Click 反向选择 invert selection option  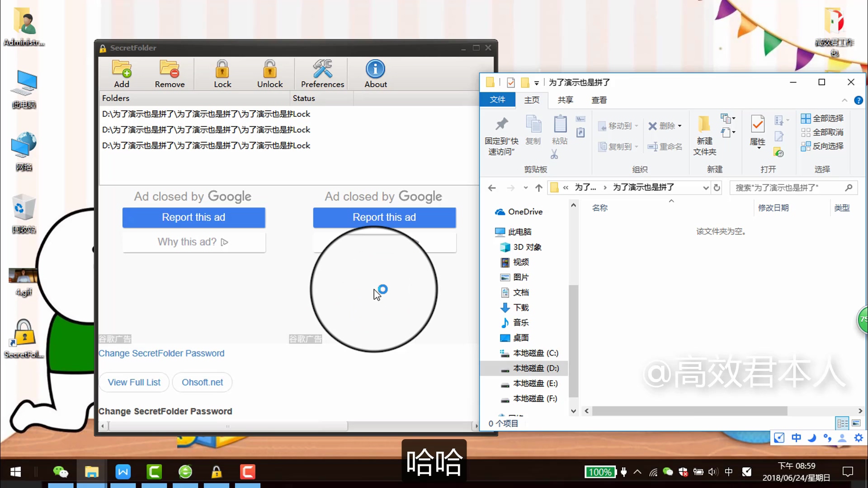point(822,146)
